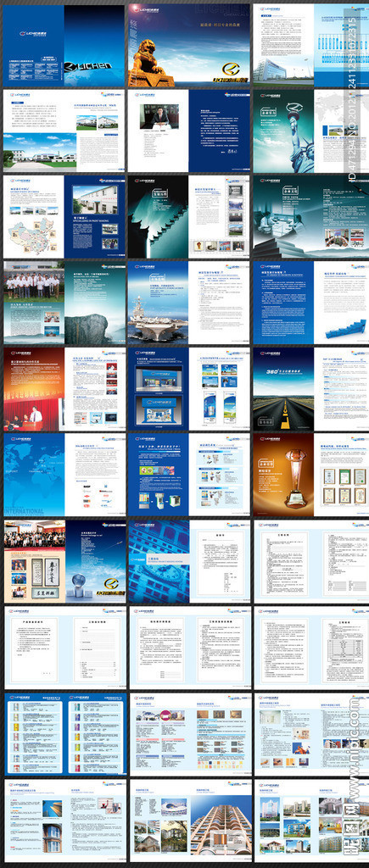
Task: Select the blue storefront display design page
Action: pos(159,389)
